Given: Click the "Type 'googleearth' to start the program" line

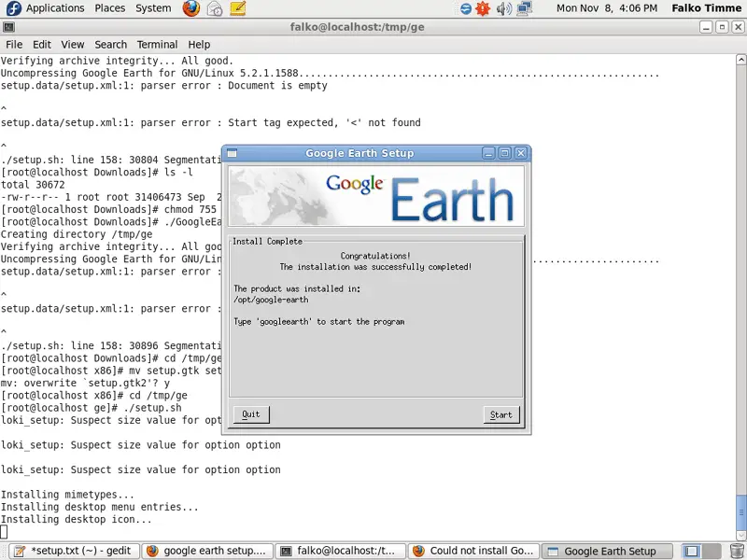Looking at the screenshot, I should tap(319, 321).
